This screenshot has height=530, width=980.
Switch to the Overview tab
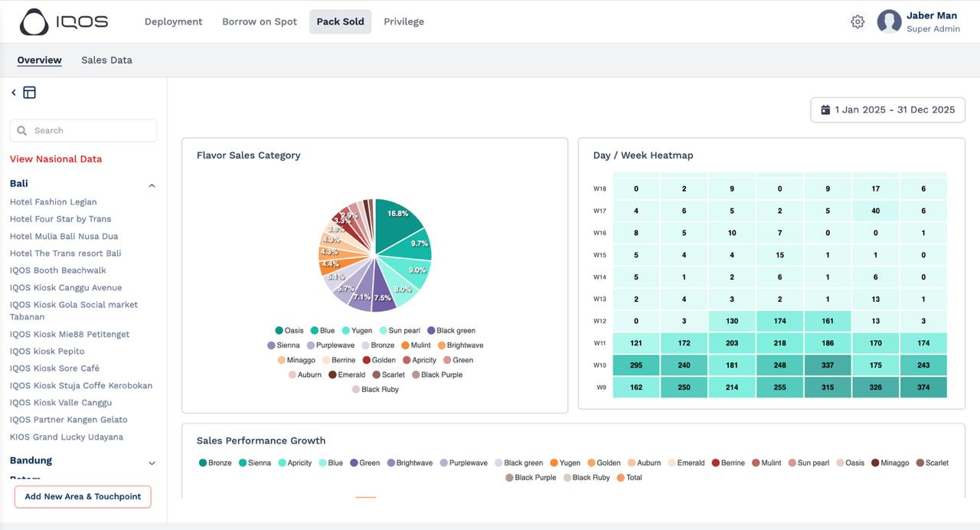[x=39, y=61]
